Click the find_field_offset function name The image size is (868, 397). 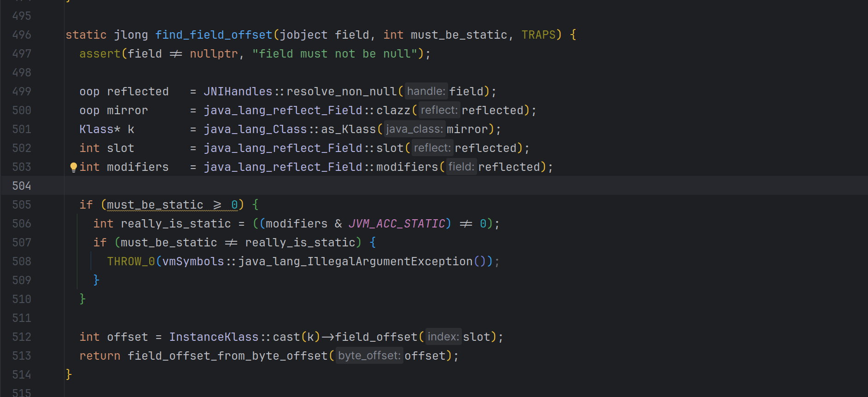(x=214, y=35)
